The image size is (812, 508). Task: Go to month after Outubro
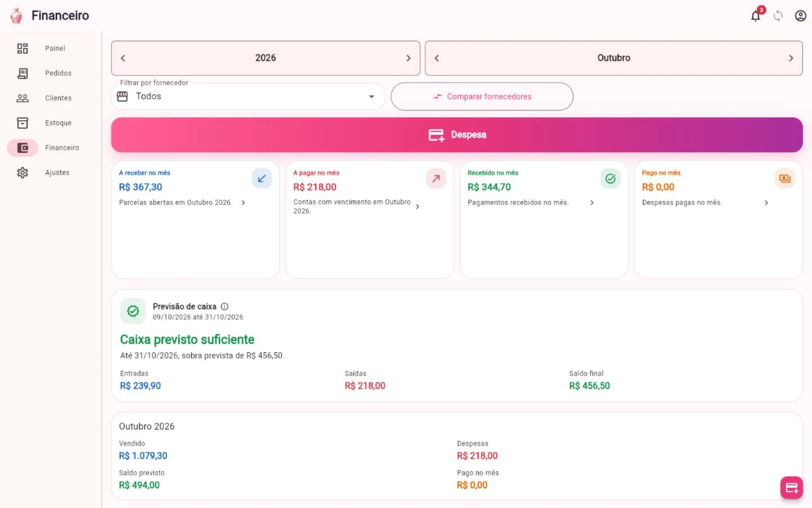point(791,58)
